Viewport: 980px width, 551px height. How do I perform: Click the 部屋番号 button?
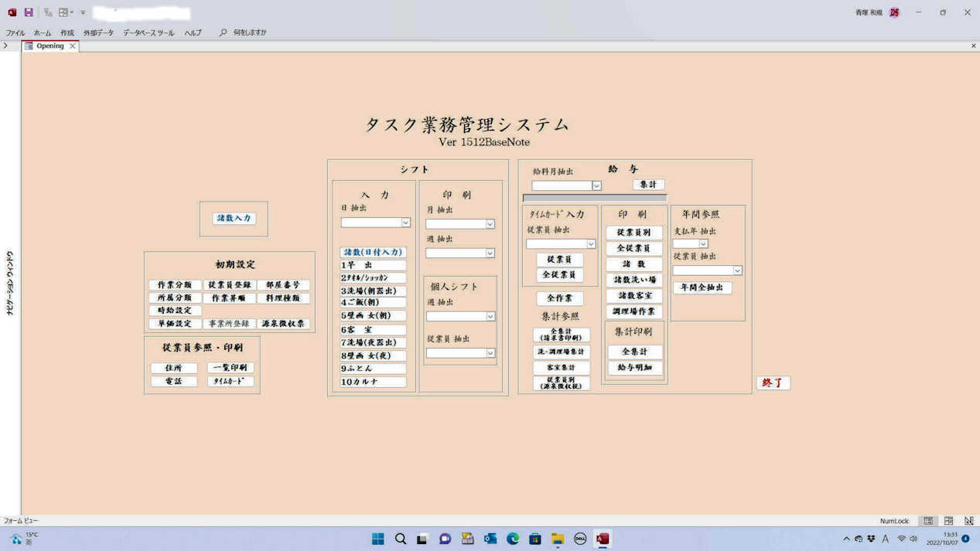pos(283,285)
